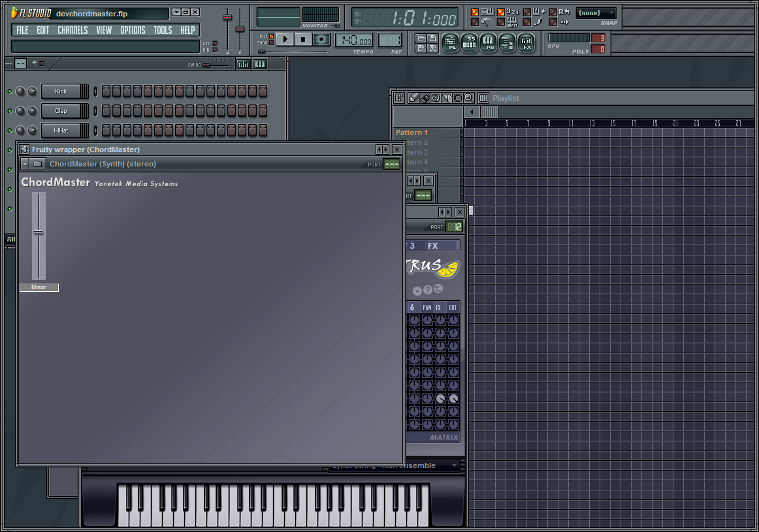The width and height of the screenshot is (759, 532).
Task: Click the save new version icon
Action: point(421,48)
